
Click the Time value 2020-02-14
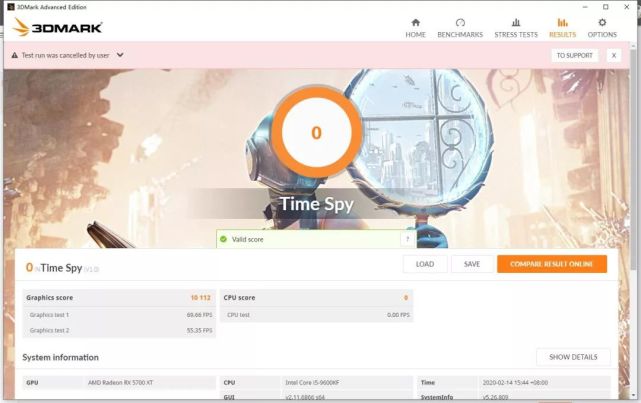(x=515, y=383)
